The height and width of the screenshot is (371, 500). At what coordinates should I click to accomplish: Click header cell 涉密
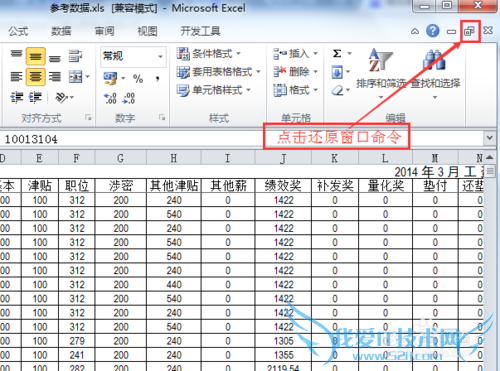121,186
